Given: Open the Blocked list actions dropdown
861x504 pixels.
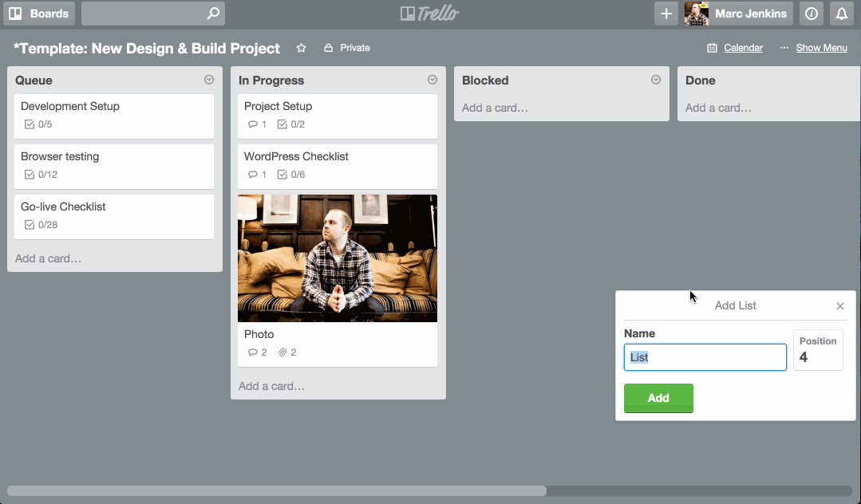Looking at the screenshot, I should [x=656, y=80].
